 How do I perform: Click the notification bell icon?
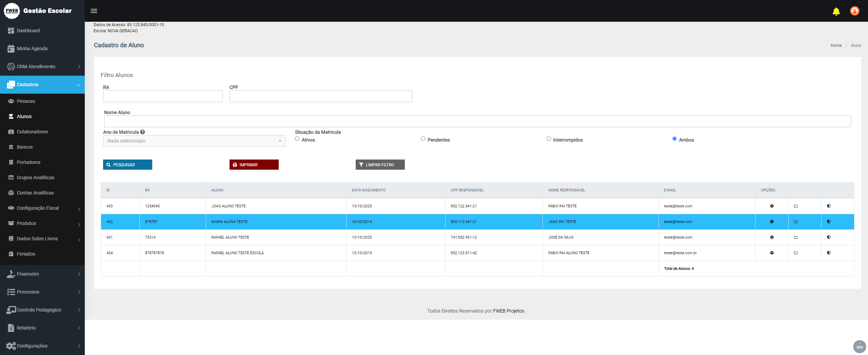tap(836, 11)
